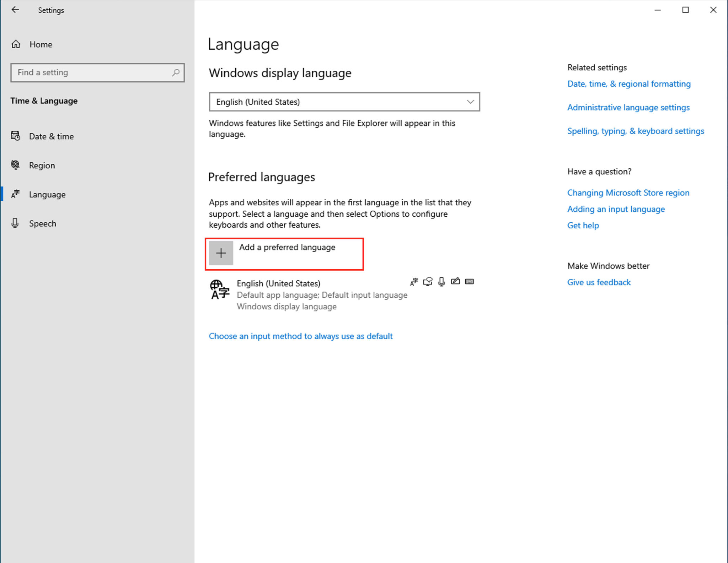Click the Adding an input language link
This screenshot has width=728, height=563.
coord(616,209)
